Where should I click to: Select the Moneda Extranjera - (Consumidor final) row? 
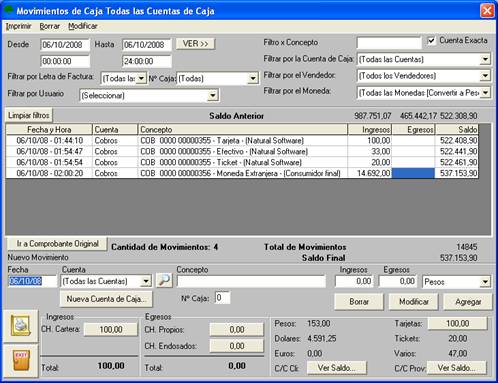tap(242, 173)
